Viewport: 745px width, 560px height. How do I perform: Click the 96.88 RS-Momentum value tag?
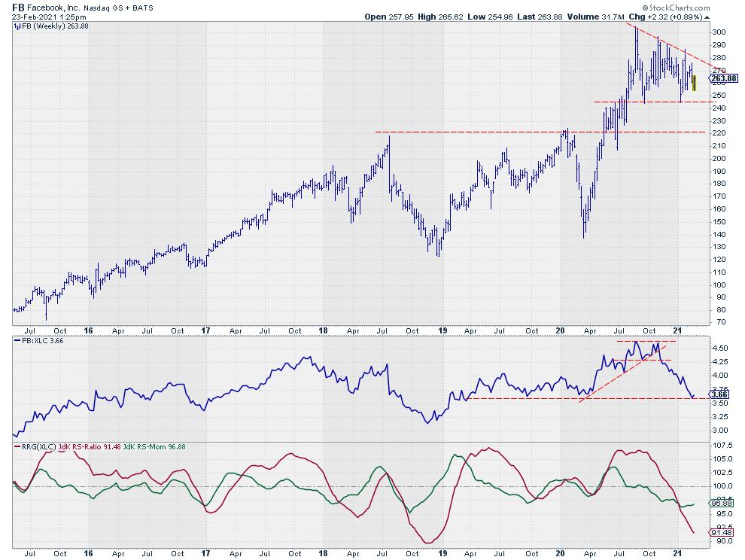pos(722,503)
